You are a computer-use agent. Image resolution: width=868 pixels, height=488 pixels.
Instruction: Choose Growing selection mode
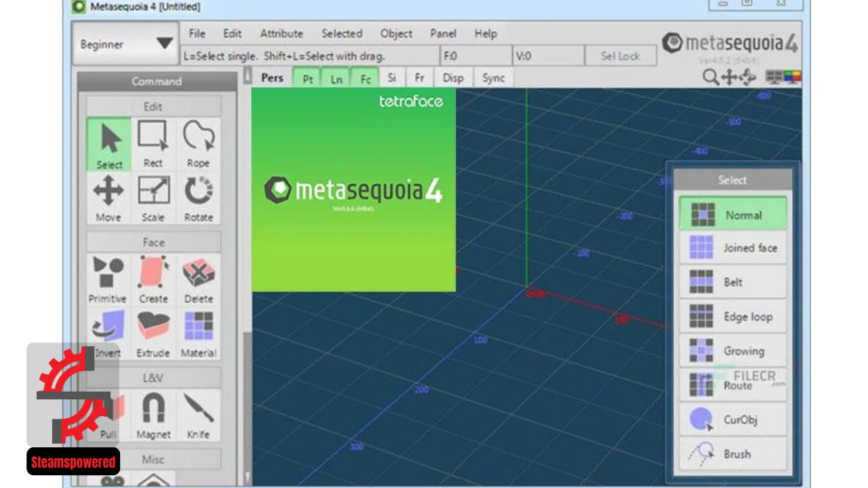[x=732, y=350]
